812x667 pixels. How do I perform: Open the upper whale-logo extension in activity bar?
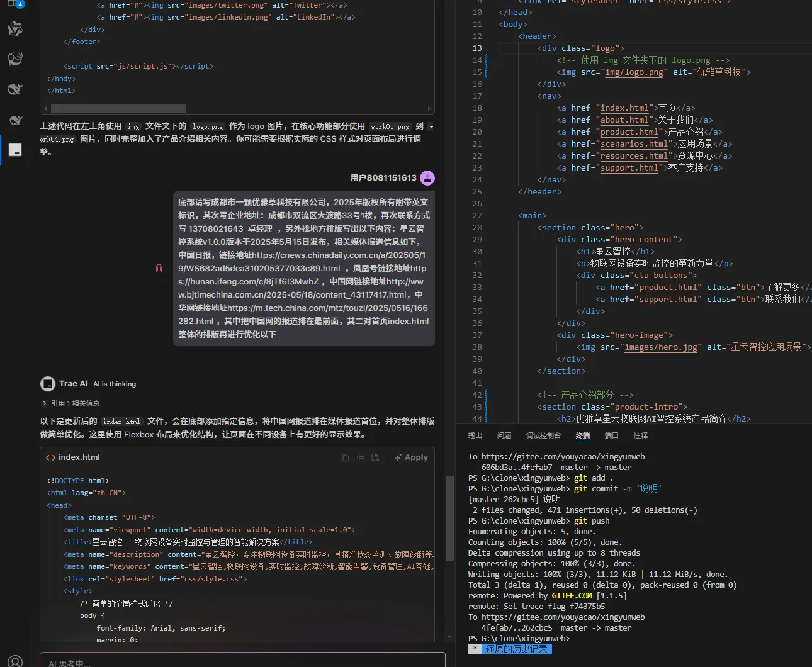pos(14,89)
